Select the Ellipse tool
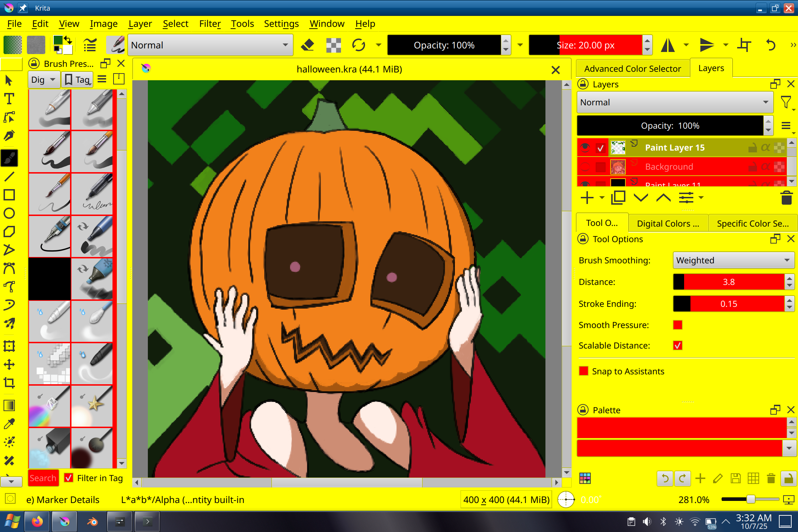Viewport: 798px width, 532px height. [x=9, y=214]
